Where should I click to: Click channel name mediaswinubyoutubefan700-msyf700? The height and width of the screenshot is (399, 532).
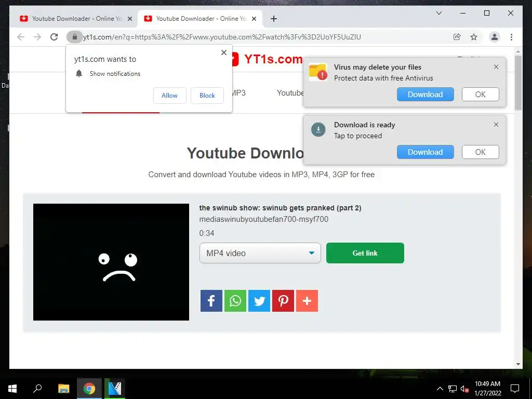[263, 219]
